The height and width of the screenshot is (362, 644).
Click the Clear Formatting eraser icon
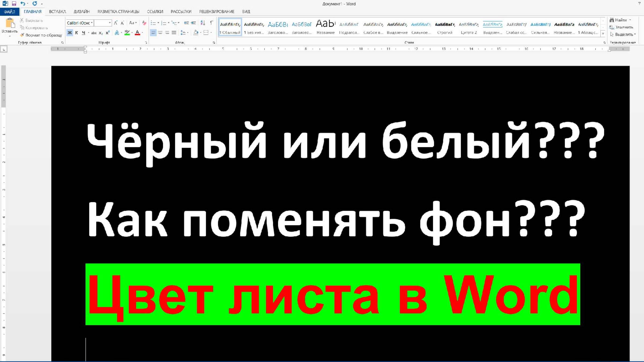click(x=144, y=23)
